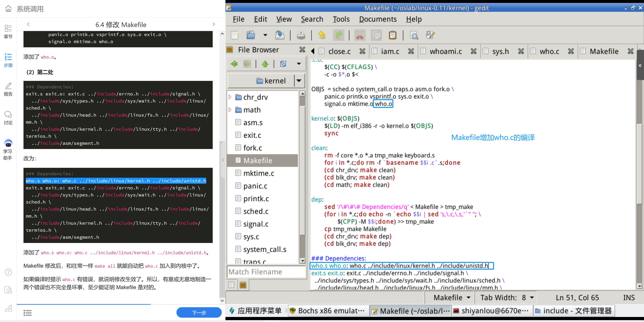
Task: Open the Tab Width dropdown
Action: (x=507, y=298)
